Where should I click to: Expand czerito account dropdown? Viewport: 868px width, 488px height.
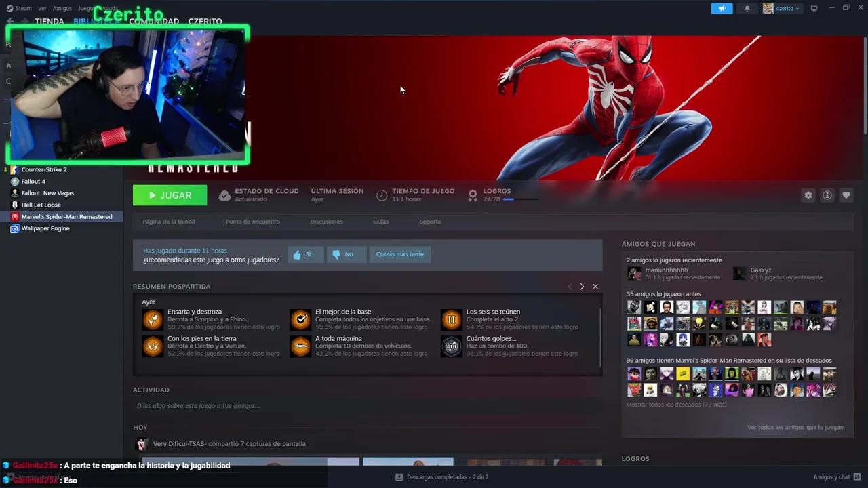pos(782,8)
